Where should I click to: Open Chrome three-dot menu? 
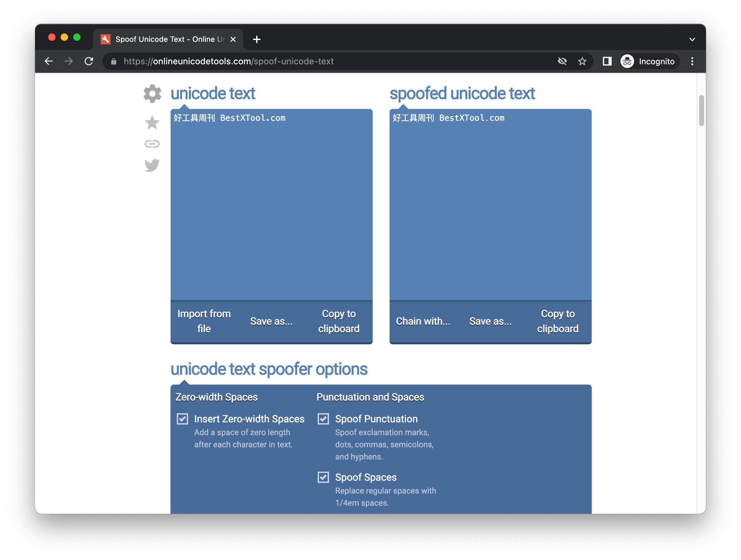pos(692,61)
